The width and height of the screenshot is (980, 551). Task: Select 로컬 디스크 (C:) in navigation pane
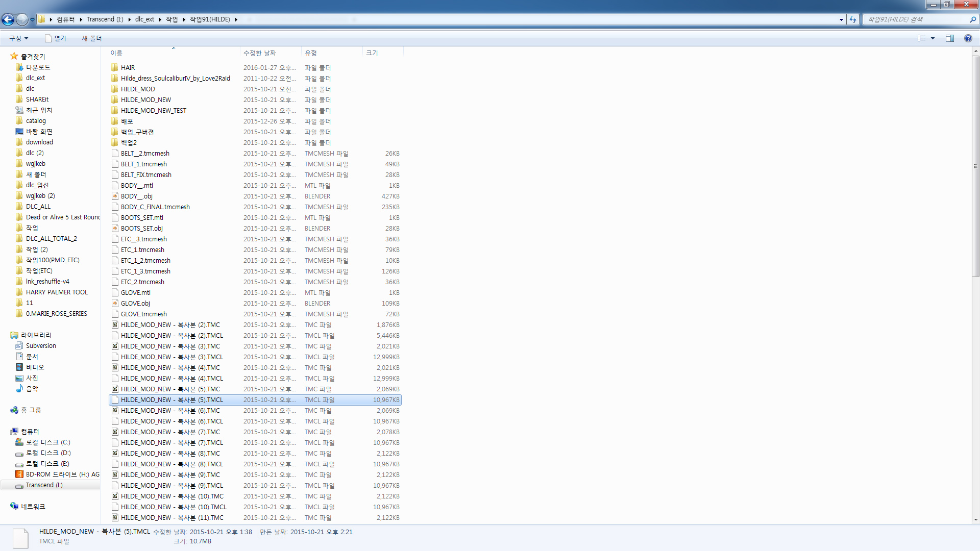(x=48, y=442)
